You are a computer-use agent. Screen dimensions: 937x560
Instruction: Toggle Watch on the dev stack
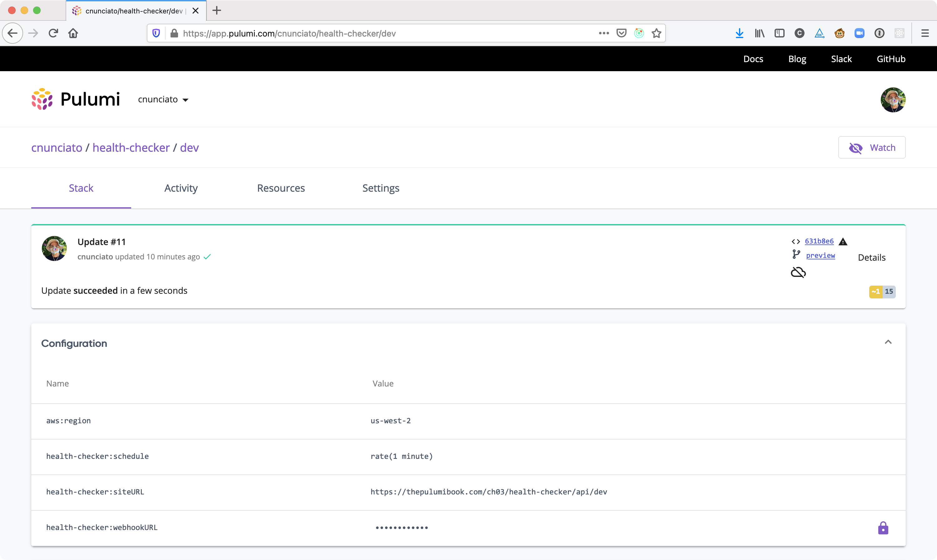[872, 148]
